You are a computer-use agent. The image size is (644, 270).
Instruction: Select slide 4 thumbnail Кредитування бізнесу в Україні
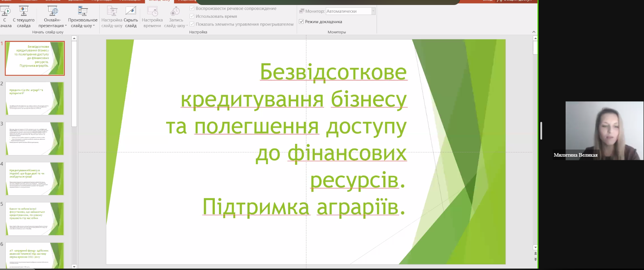(x=35, y=179)
